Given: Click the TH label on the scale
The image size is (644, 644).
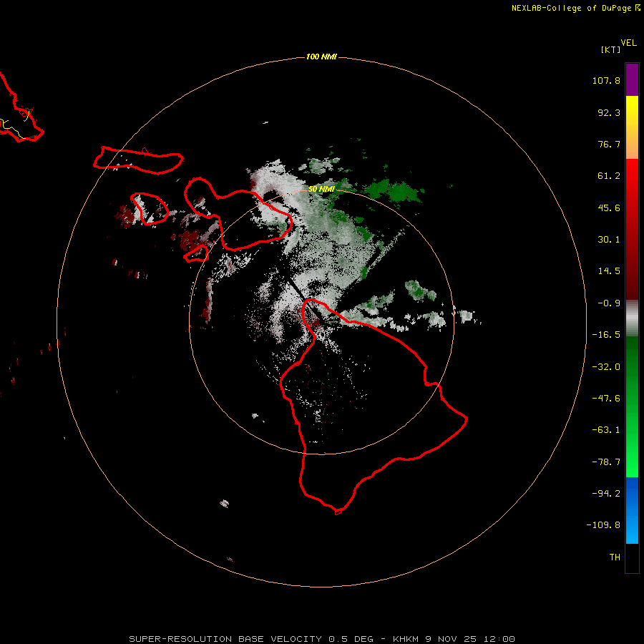Looking at the screenshot, I should pos(615,557).
